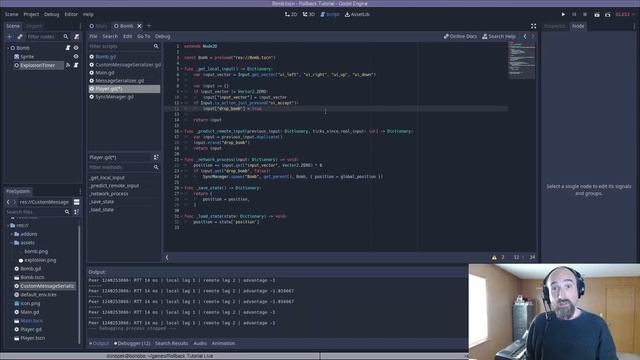
Task: Go forward in FileSystem history
Action: 14,202
